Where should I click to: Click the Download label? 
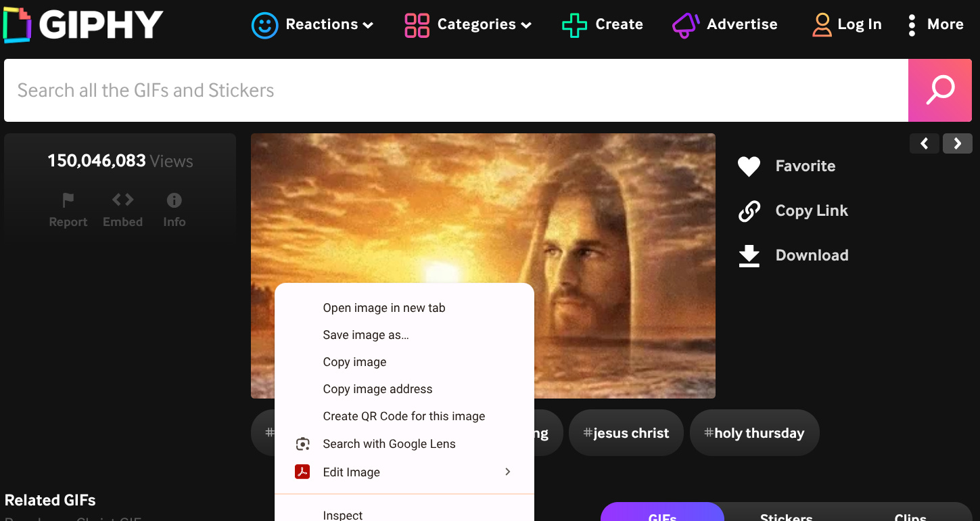click(812, 255)
